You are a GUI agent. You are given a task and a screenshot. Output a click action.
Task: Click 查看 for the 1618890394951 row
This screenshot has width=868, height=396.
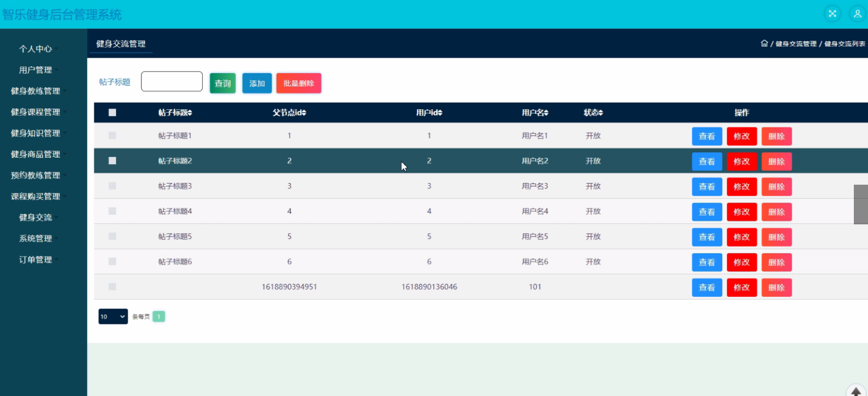(707, 287)
